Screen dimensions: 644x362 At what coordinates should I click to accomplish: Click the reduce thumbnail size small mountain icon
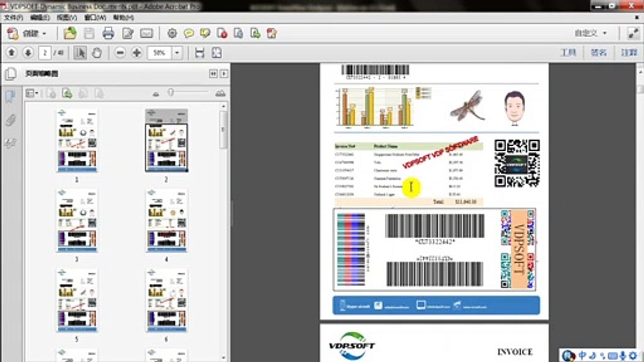pos(156,94)
